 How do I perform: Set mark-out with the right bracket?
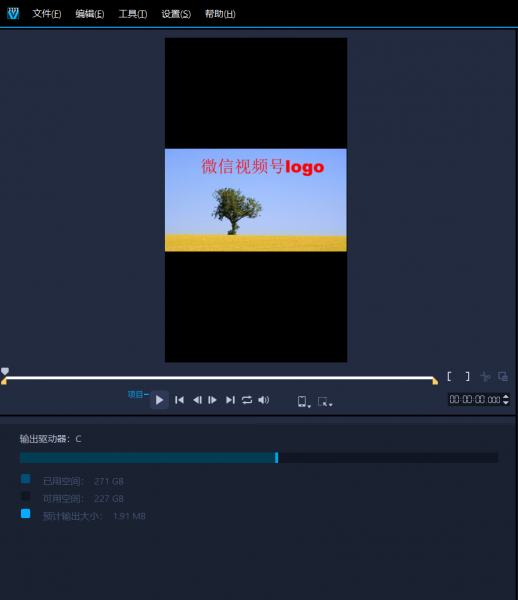tap(468, 377)
